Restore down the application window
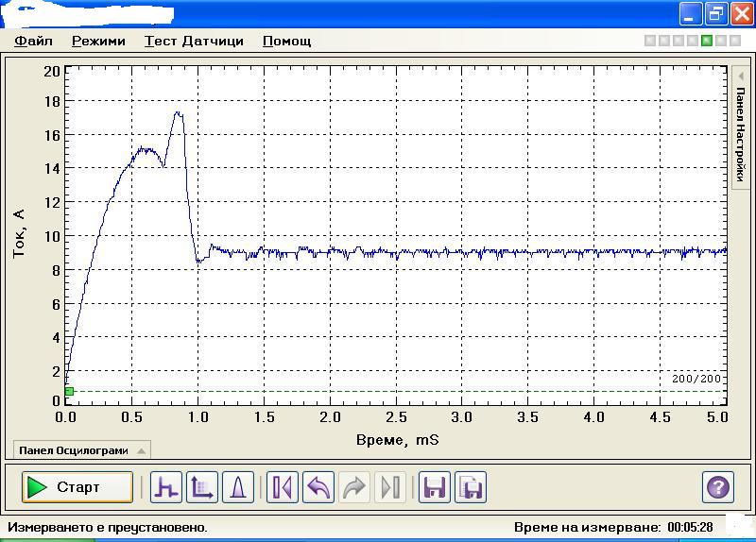The width and height of the screenshot is (756, 542). click(x=716, y=13)
